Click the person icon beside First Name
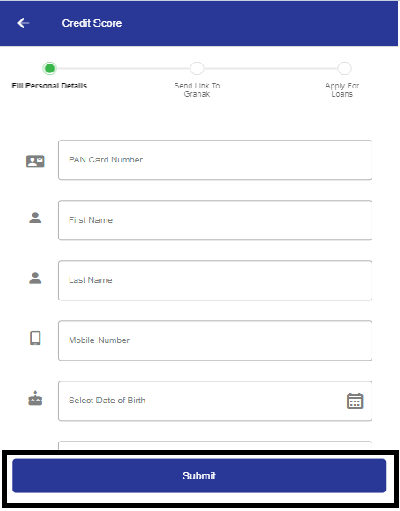Screen dimensions: 400x511 point(35,218)
